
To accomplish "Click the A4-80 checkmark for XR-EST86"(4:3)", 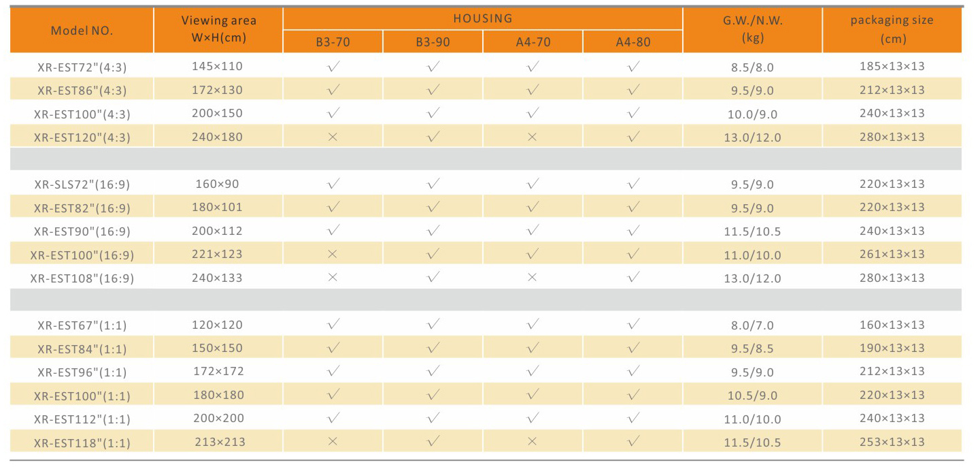I will click(x=633, y=90).
